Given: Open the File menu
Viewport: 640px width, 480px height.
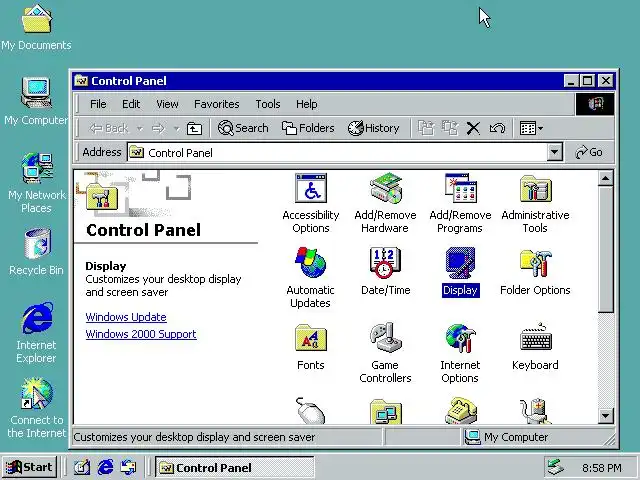Looking at the screenshot, I should point(98,104).
